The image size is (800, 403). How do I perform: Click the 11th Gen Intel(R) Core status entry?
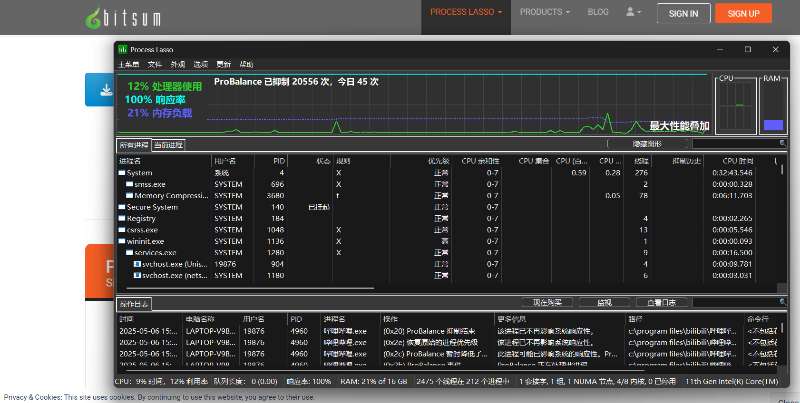click(x=732, y=382)
